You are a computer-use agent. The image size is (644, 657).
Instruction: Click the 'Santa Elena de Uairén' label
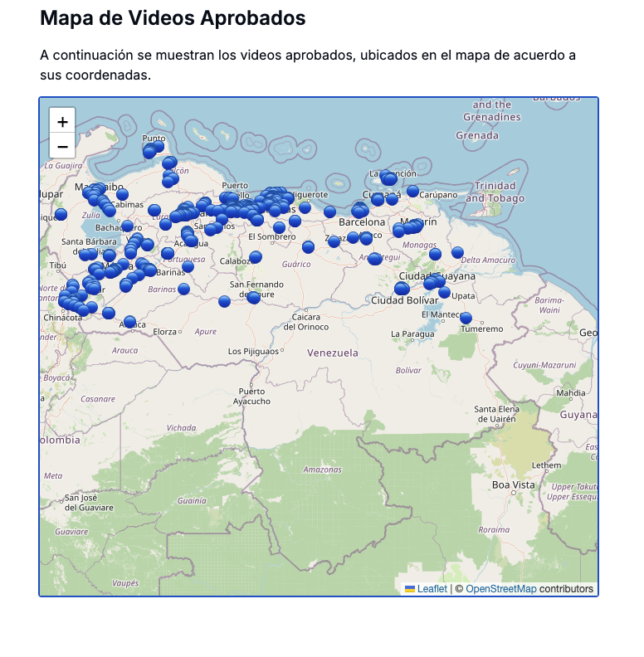pyautogui.click(x=497, y=414)
